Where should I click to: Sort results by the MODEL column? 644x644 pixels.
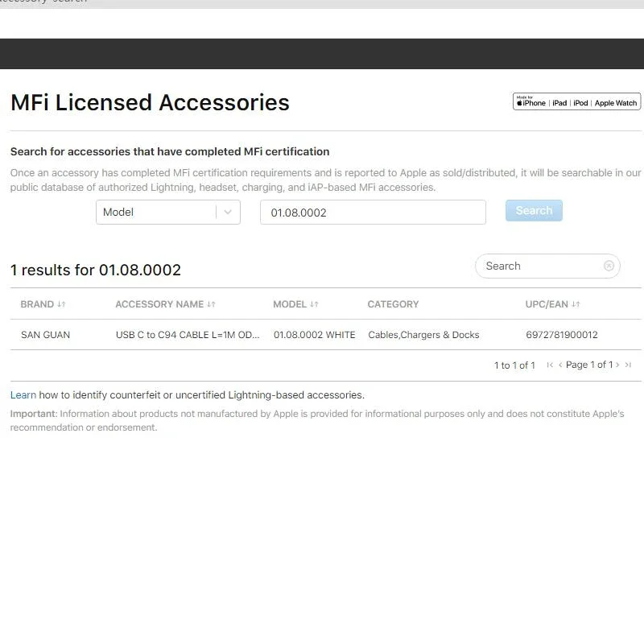(295, 304)
